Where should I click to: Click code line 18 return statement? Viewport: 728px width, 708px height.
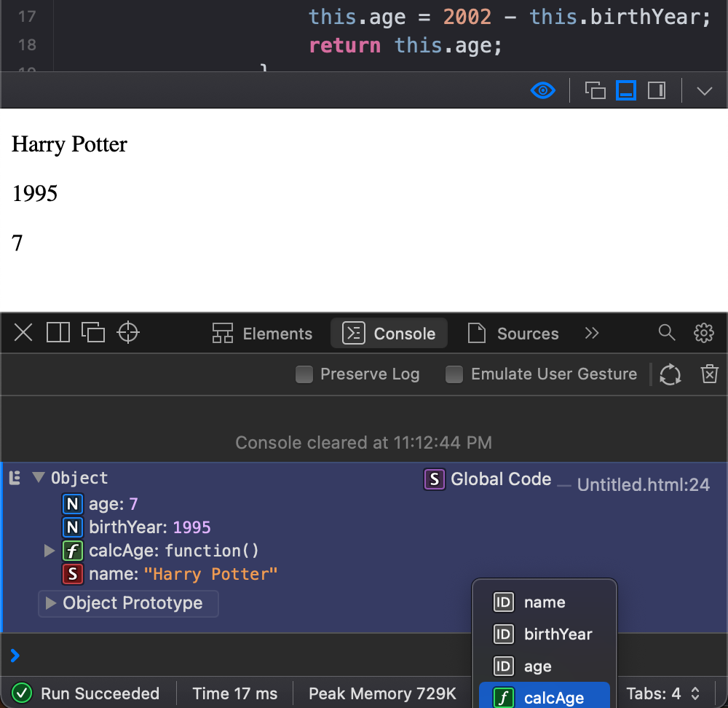pos(405,46)
